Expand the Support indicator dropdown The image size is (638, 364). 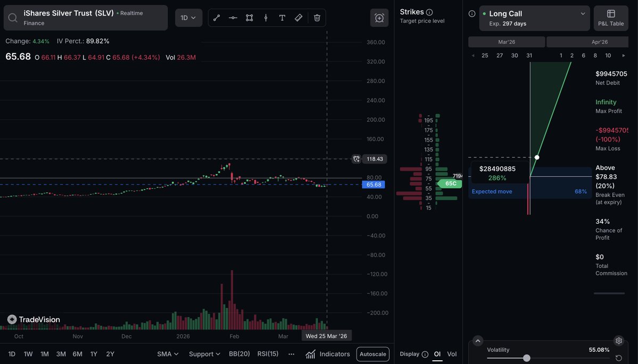[x=204, y=354]
